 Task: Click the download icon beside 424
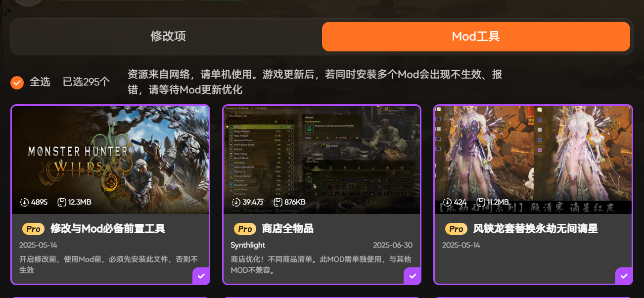tap(447, 202)
